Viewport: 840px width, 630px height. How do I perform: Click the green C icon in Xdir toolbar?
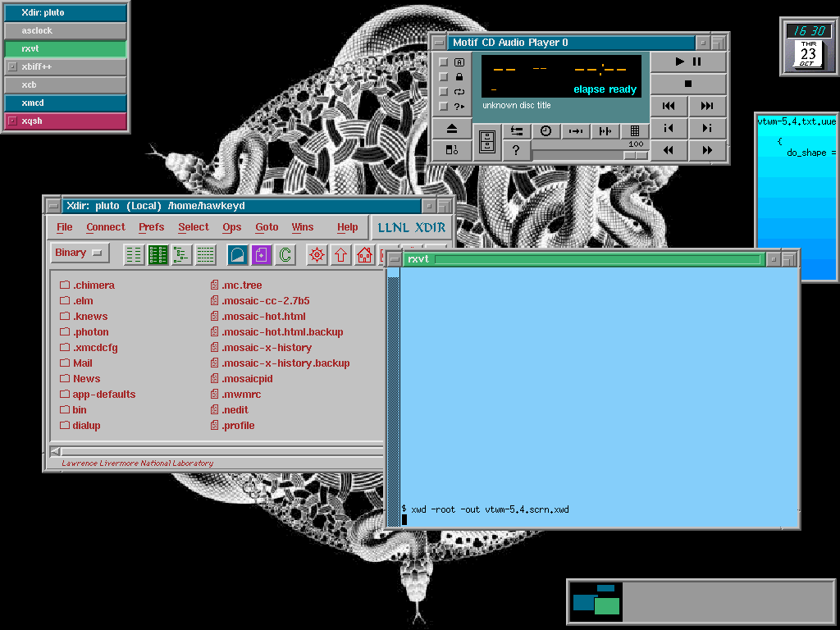pyautogui.click(x=285, y=255)
